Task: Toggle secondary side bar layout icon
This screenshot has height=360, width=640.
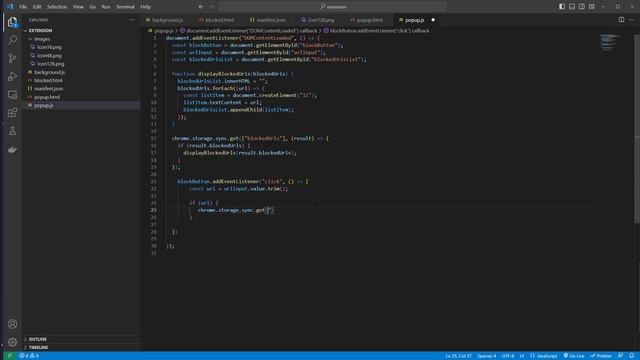Action: [582, 7]
